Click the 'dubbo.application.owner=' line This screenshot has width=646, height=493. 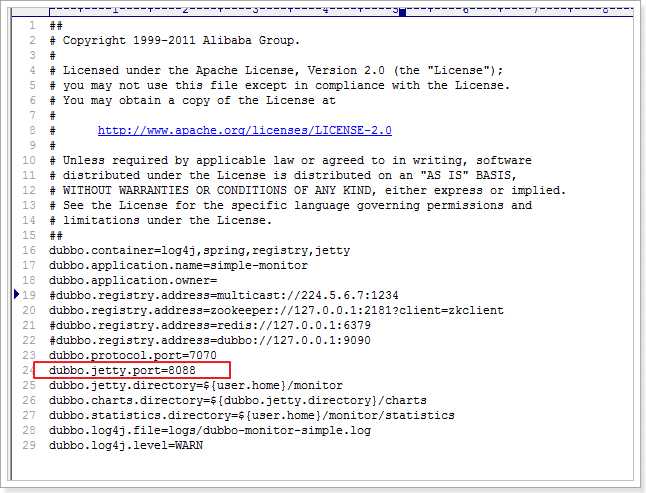click(x=133, y=280)
